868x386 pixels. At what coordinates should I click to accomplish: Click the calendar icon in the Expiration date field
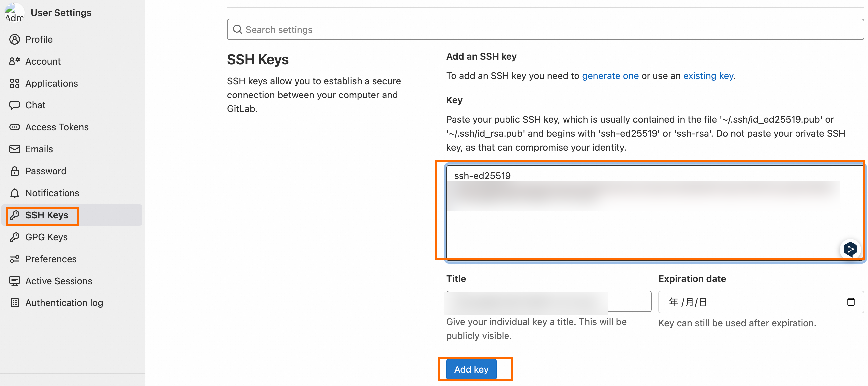tap(851, 302)
